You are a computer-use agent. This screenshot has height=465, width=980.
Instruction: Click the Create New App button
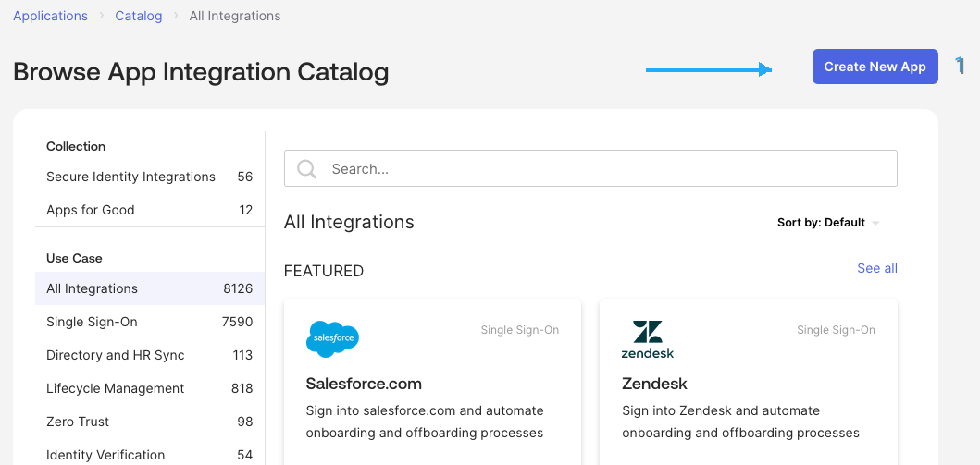(x=875, y=67)
